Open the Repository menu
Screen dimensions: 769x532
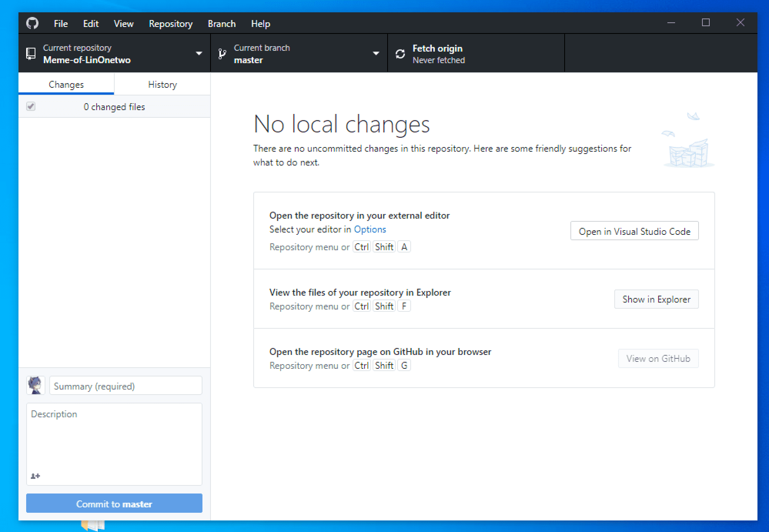171,24
